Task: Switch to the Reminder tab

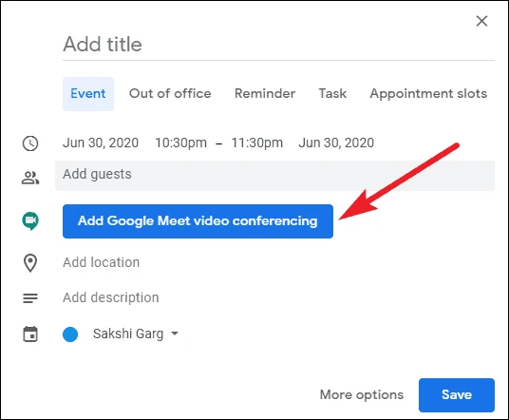Action: 265,93
